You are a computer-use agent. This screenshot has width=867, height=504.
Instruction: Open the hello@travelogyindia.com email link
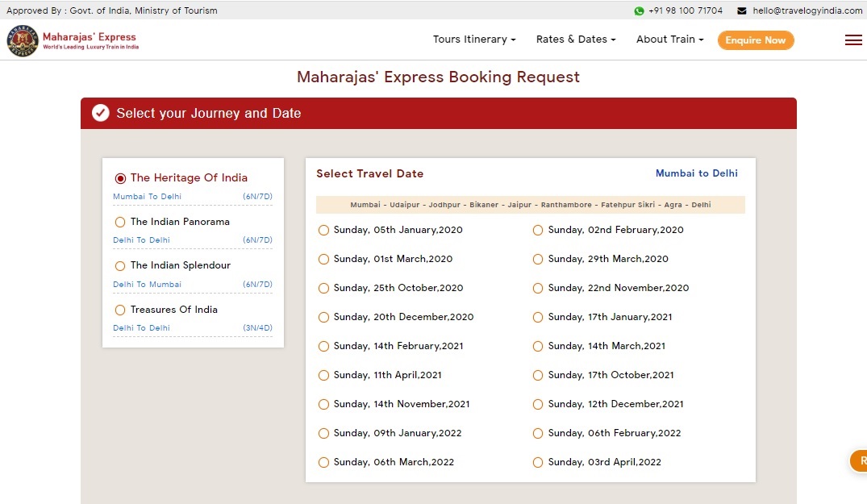pos(807,11)
